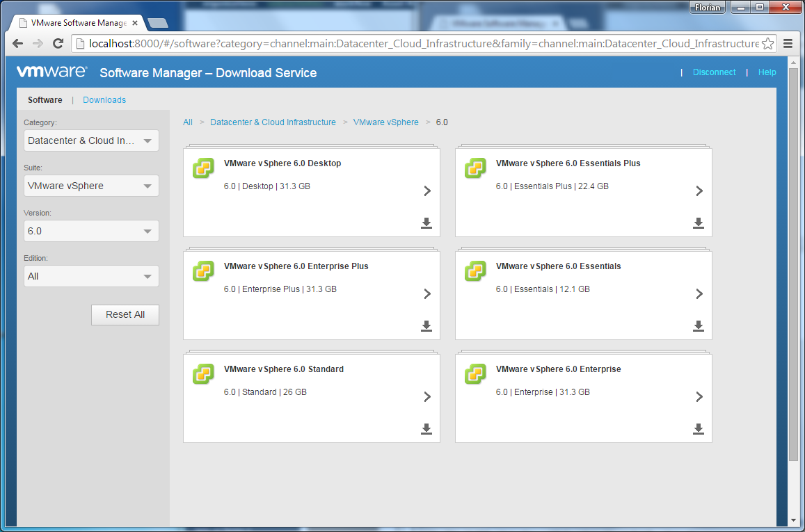
Task: Go to Datacenter & Cloud Infrastructure breadcrumb
Action: pos(273,122)
